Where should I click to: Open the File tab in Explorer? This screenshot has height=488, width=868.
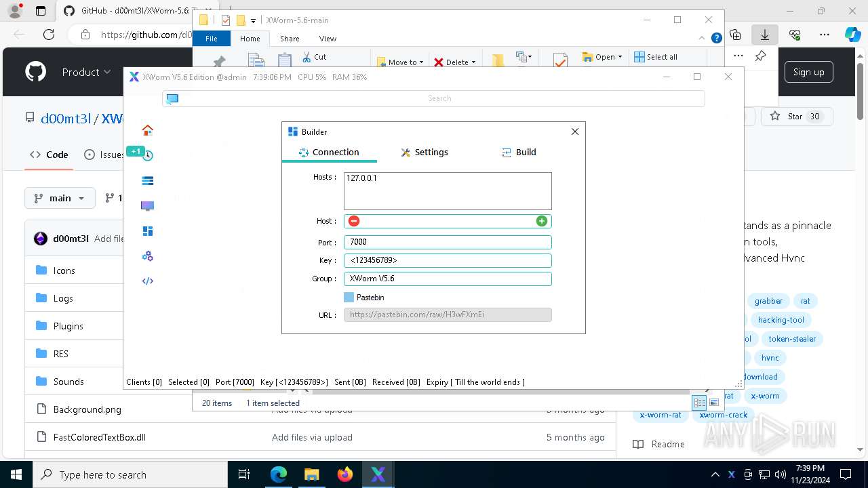[212, 39]
